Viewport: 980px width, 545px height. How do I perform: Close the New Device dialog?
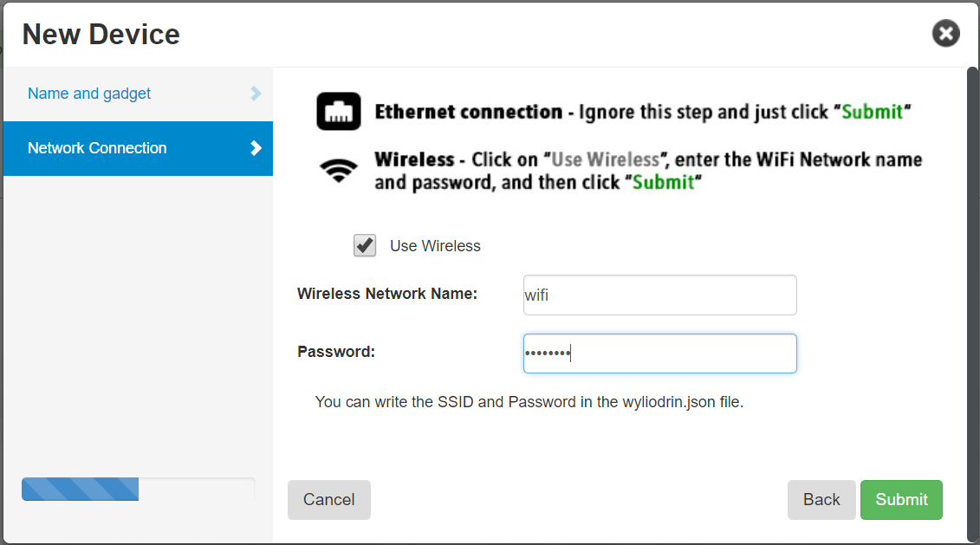click(945, 34)
